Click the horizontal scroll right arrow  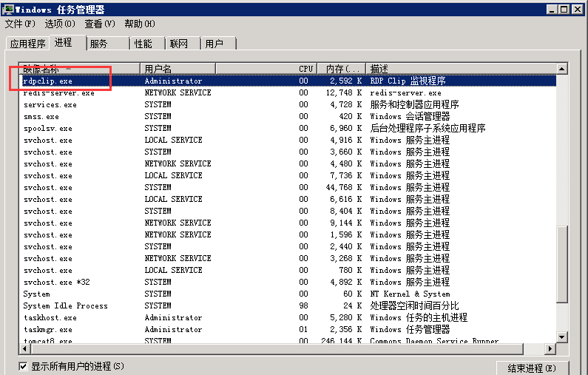[x=550, y=349]
